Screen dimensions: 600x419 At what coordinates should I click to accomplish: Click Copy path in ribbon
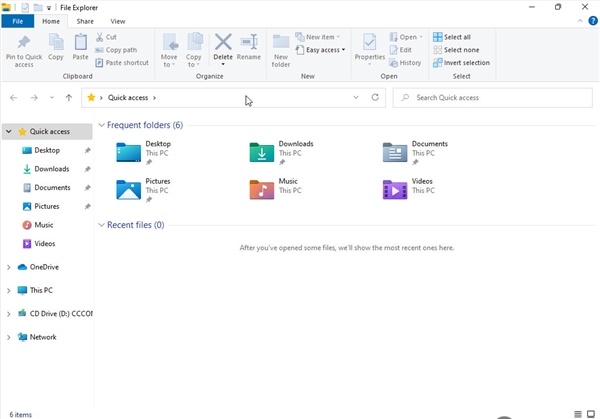pos(116,50)
